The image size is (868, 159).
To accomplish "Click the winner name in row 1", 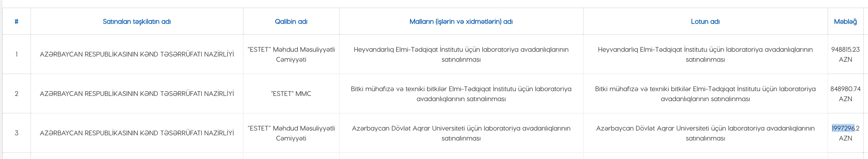I will 291,54.
